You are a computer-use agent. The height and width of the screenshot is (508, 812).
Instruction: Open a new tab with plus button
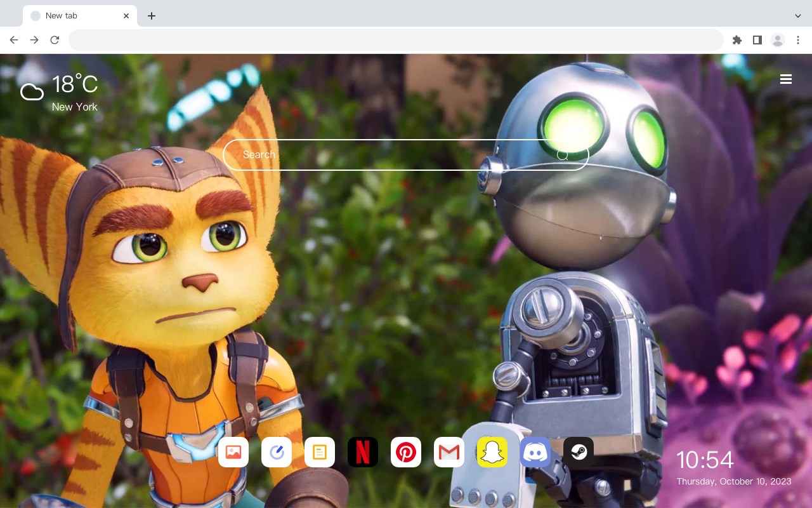pos(151,16)
